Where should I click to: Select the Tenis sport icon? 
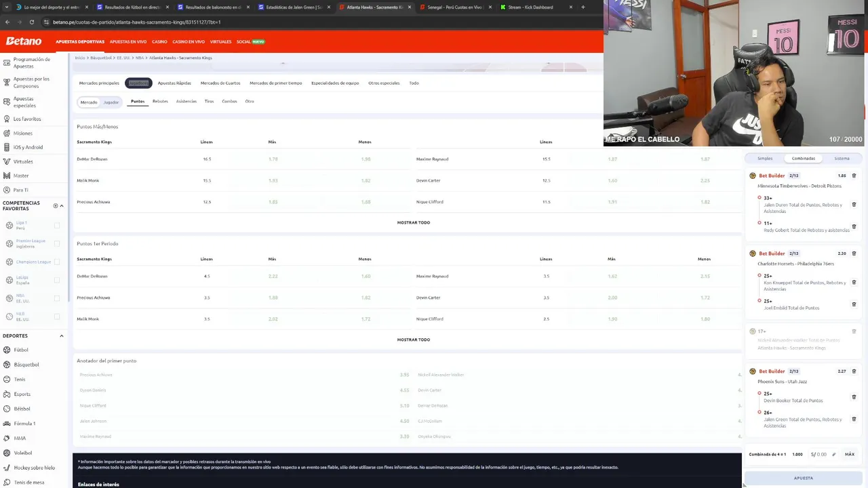[7, 380]
